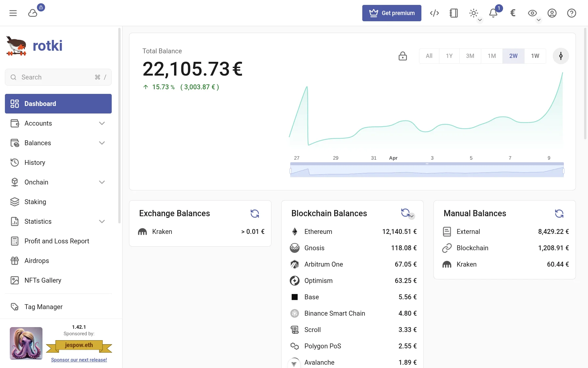The height and width of the screenshot is (368, 588).
Task: Refresh the Blockchain Balances panel
Action: [405, 213]
